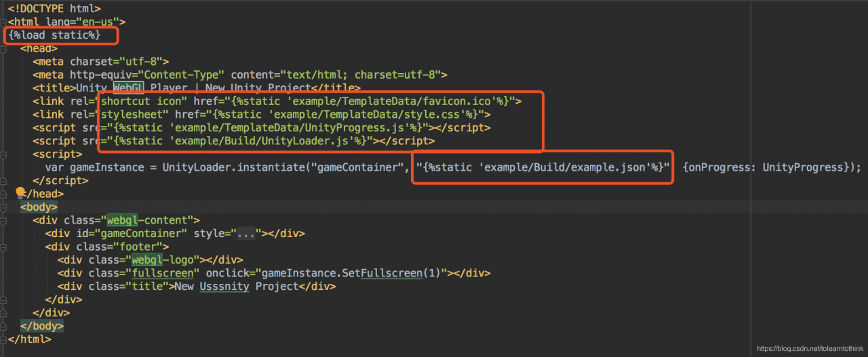The height and width of the screenshot is (357, 868).
Task: Click the highlighted closing /body tag
Action: [42, 326]
